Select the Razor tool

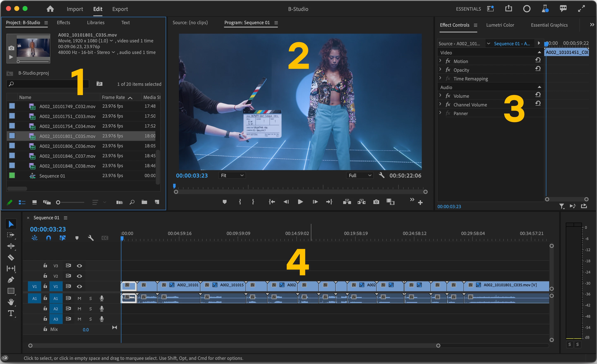[x=11, y=257]
